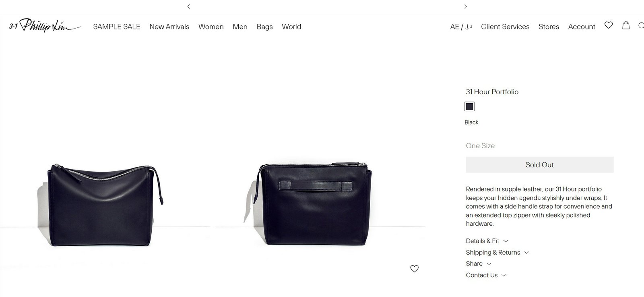Change region via AE currency selector
This screenshot has width=644, height=297.
pos(461,27)
